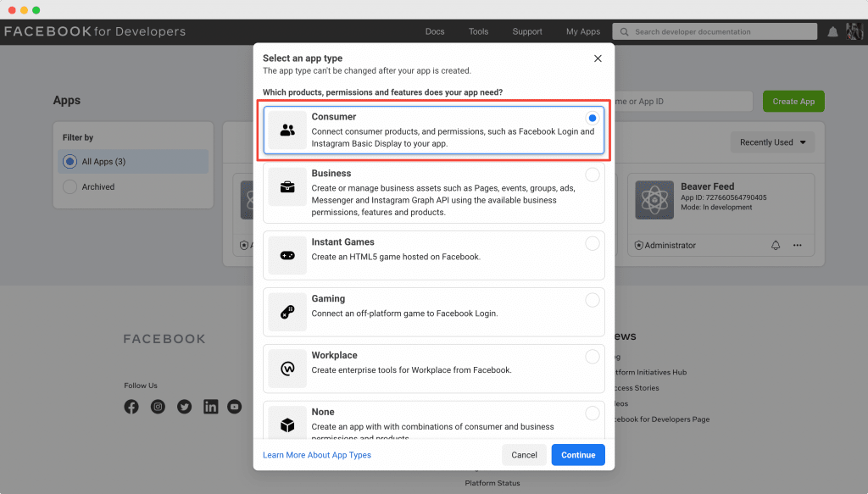Click Facebook for Developers logo
This screenshot has width=868, height=494.
pyautogui.click(x=95, y=31)
